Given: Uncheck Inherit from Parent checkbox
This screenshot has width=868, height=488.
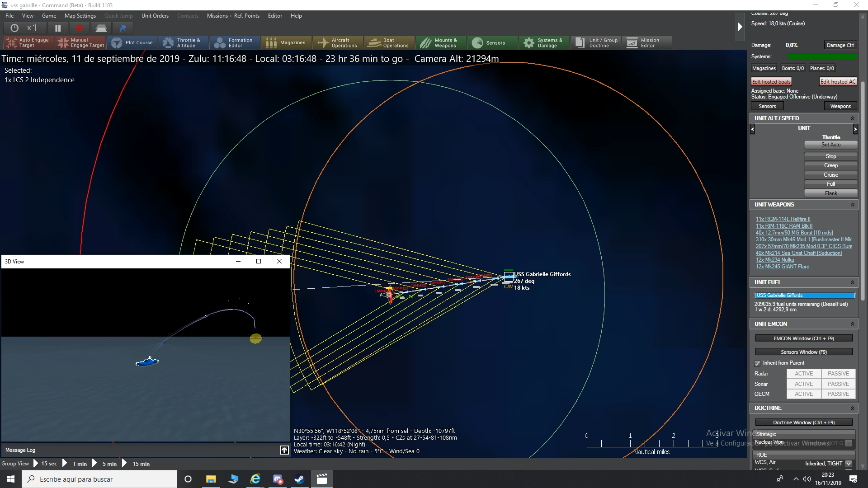Looking at the screenshot, I should click(757, 363).
